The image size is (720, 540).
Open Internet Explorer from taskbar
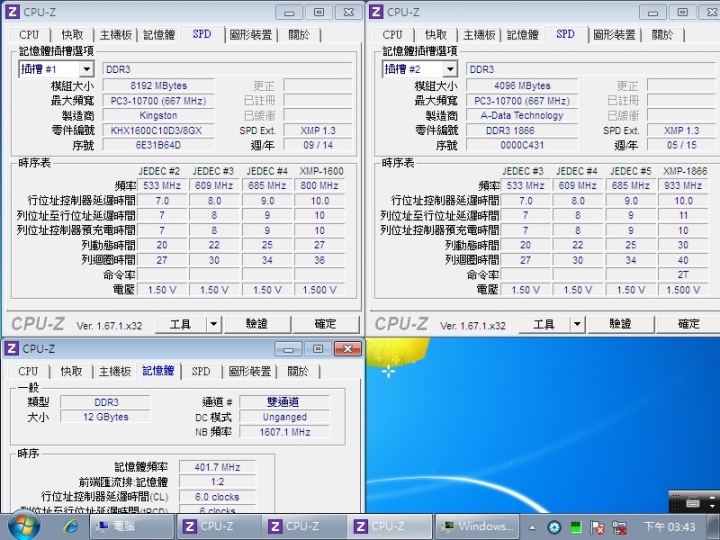[x=70, y=526]
